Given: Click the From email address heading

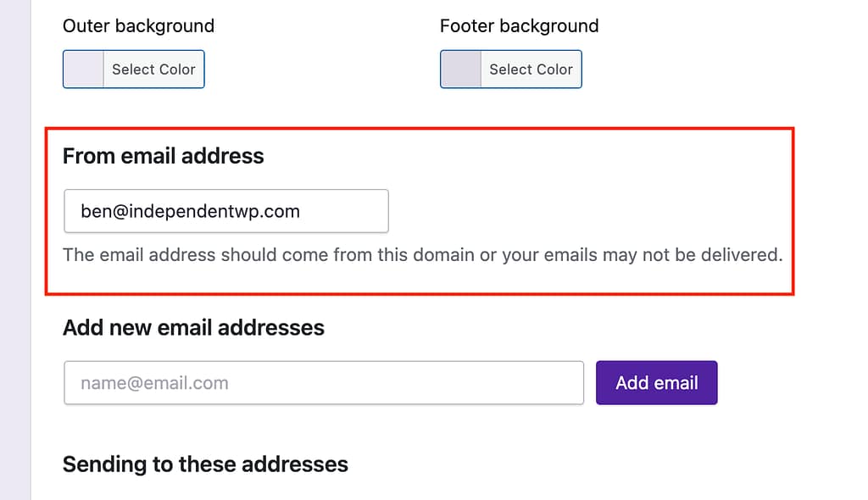Looking at the screenshot, I should pos(163,156).
